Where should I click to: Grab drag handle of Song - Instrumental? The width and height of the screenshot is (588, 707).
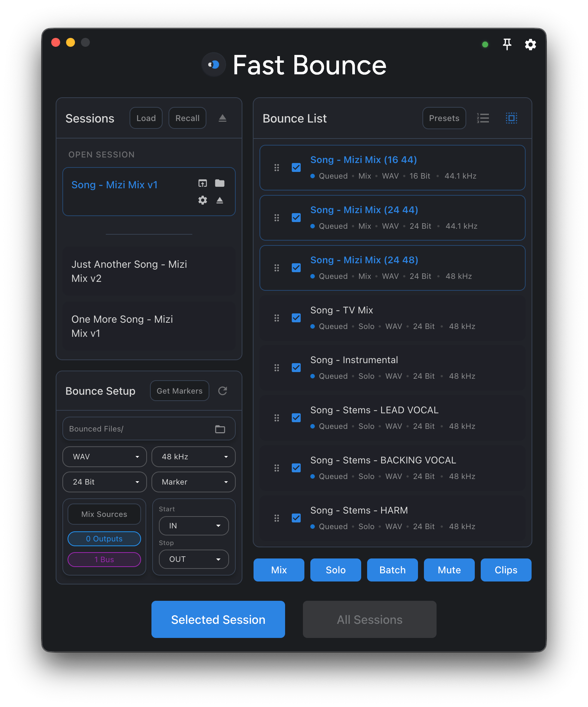(277, 368)
